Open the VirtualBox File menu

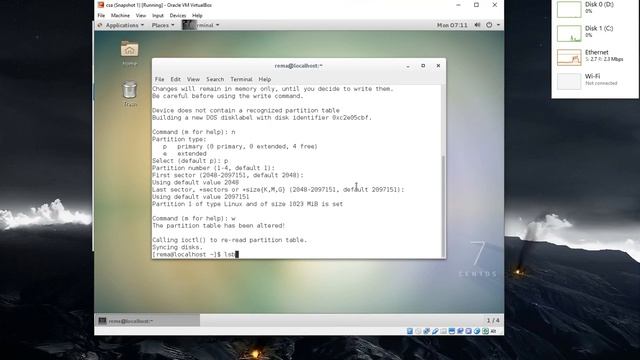coord(101,16)
